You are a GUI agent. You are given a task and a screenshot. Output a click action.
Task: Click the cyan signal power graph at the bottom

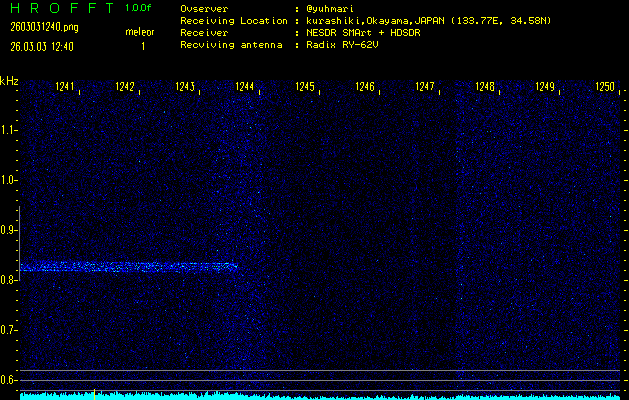(320, 396)
